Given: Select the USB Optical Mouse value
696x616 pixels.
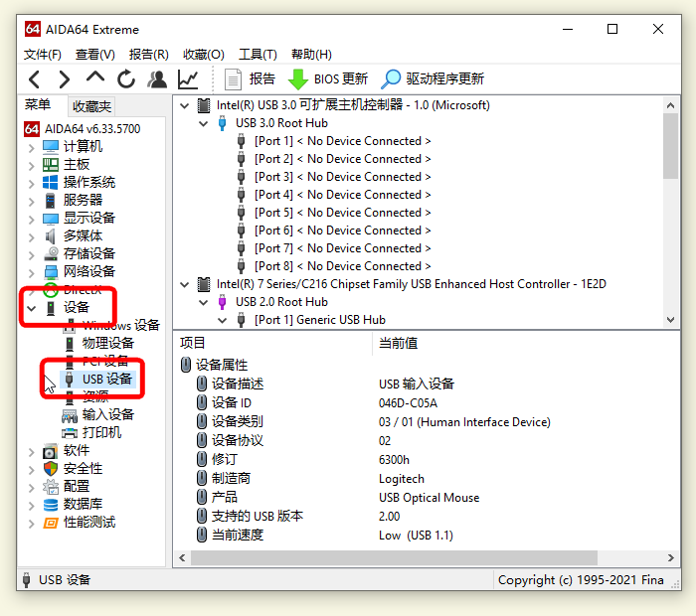Looking at the screenshot, I should point(429,498).
